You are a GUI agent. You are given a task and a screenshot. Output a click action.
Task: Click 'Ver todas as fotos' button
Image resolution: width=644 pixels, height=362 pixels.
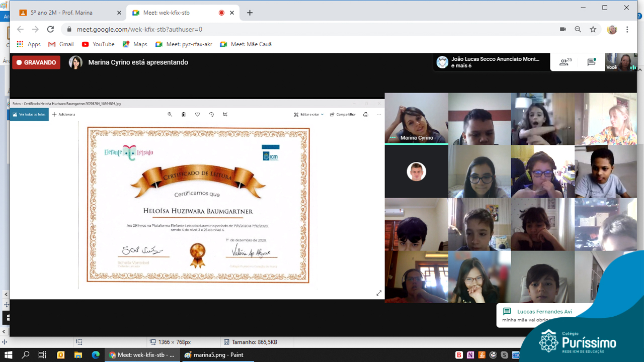(29, 115)
